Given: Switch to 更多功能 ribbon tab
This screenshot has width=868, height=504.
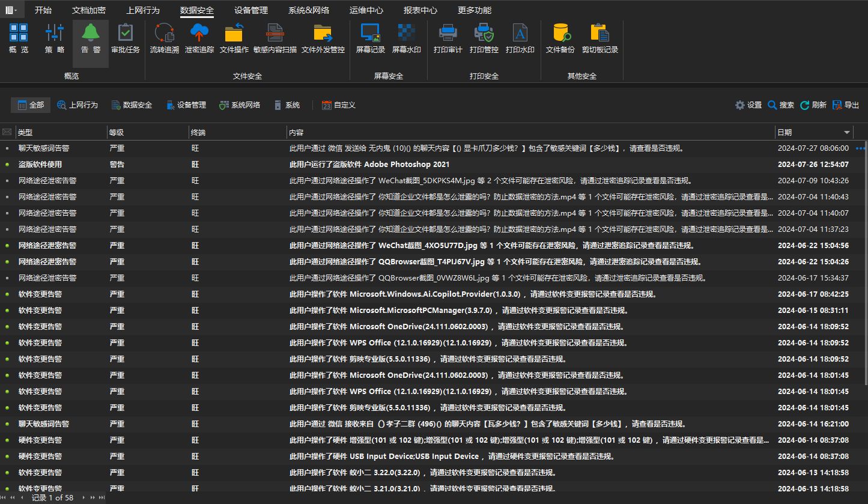Looking at the screenshot, I should (475, 10).
